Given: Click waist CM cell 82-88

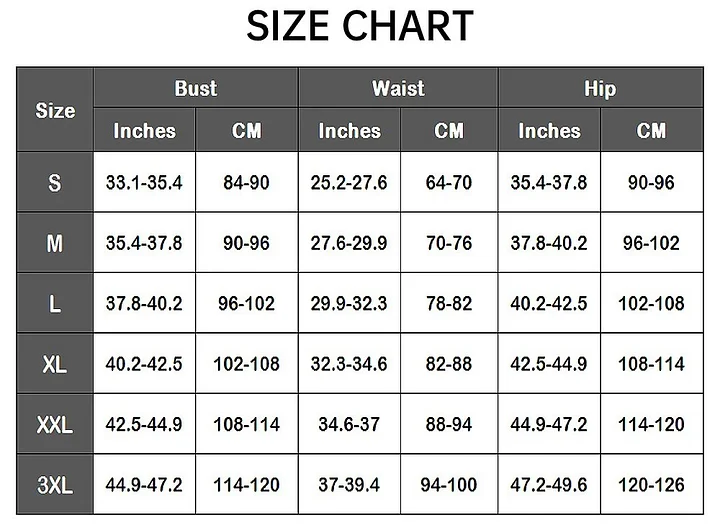Looking at the screenshot, I should click(x=448, y=364).
